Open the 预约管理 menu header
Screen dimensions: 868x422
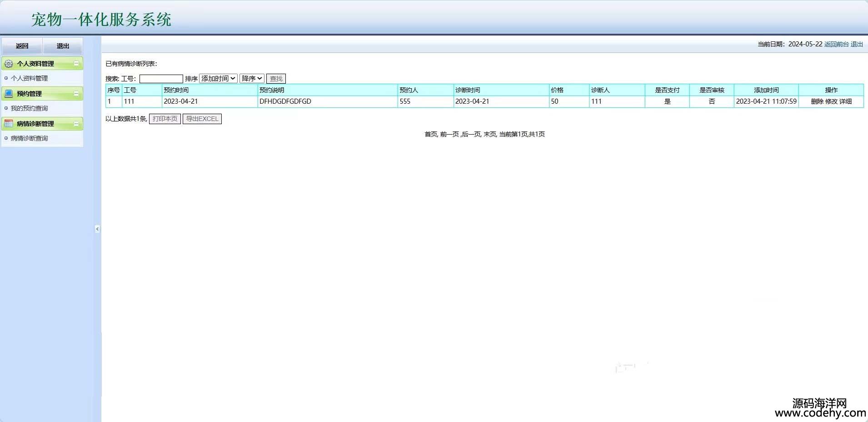click(42, 94)
